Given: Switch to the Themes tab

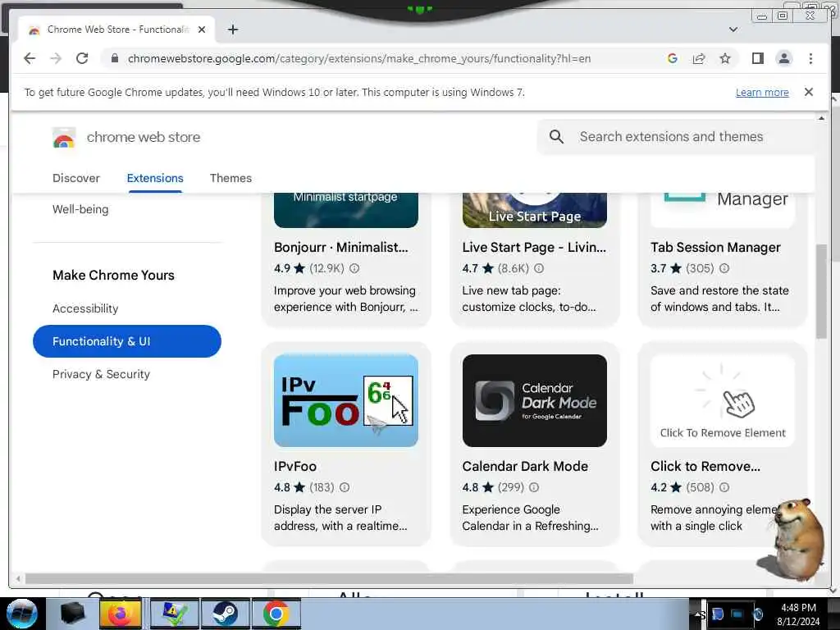Looking at the screenshot, I should click(231, 178).
